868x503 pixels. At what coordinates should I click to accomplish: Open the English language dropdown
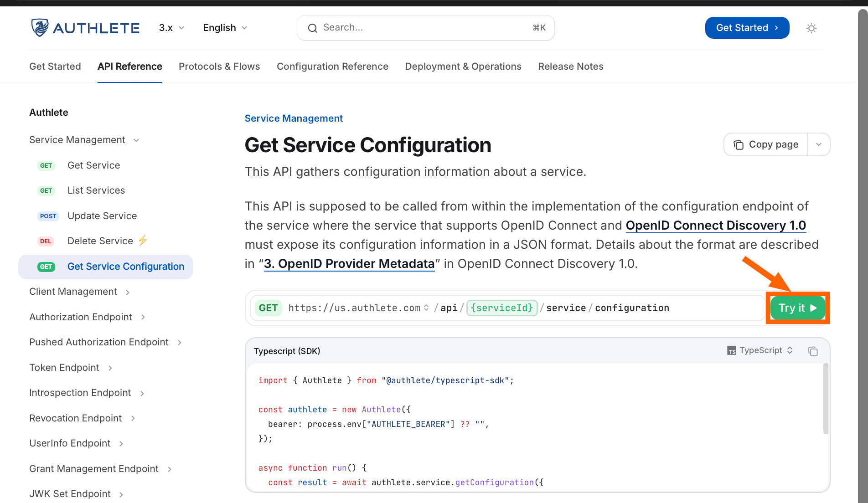coord(225,28)
